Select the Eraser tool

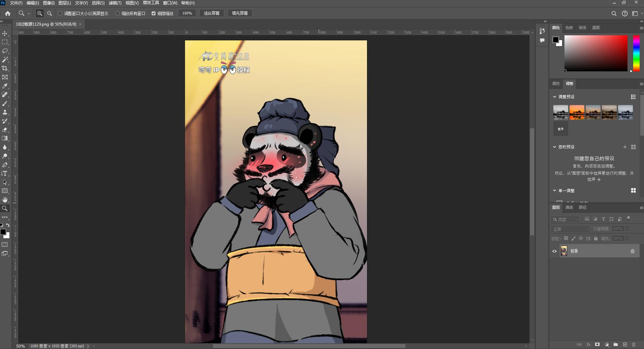(x=5, y=130)
